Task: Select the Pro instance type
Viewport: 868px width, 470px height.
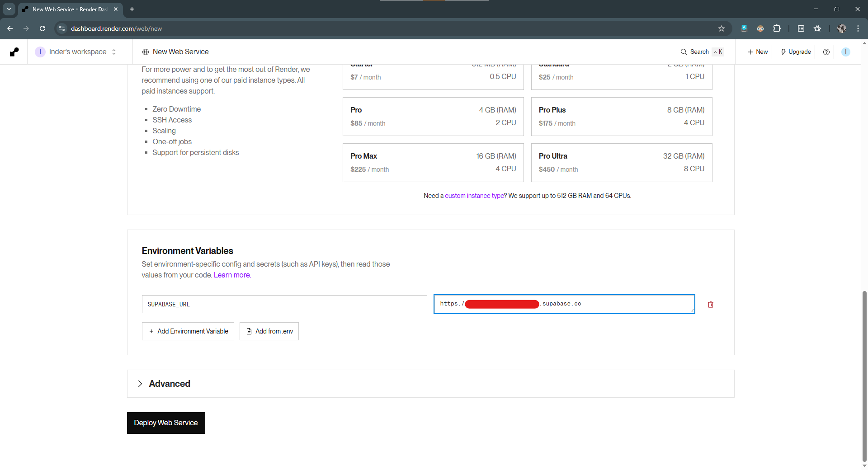Action: [433, 117]
